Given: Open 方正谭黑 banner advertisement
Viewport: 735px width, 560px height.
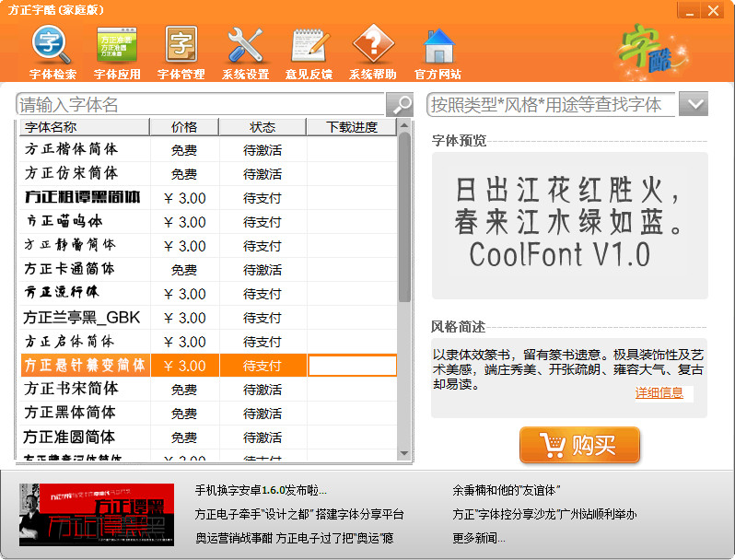Looking at the screenshot, I should pyautogui.click(x=97, y=515).
